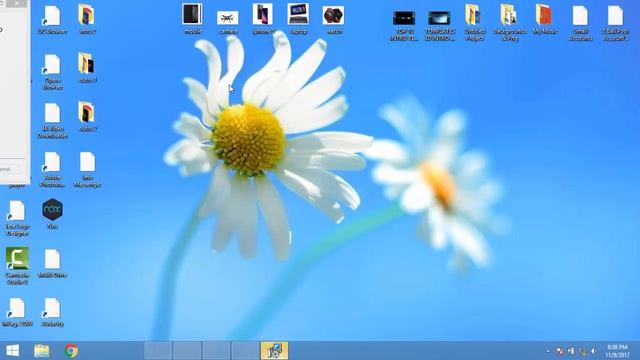Select the iphone image file

pos(263,19)
